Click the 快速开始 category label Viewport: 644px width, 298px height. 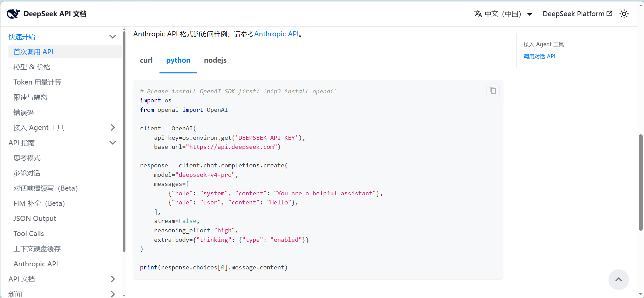22,37
